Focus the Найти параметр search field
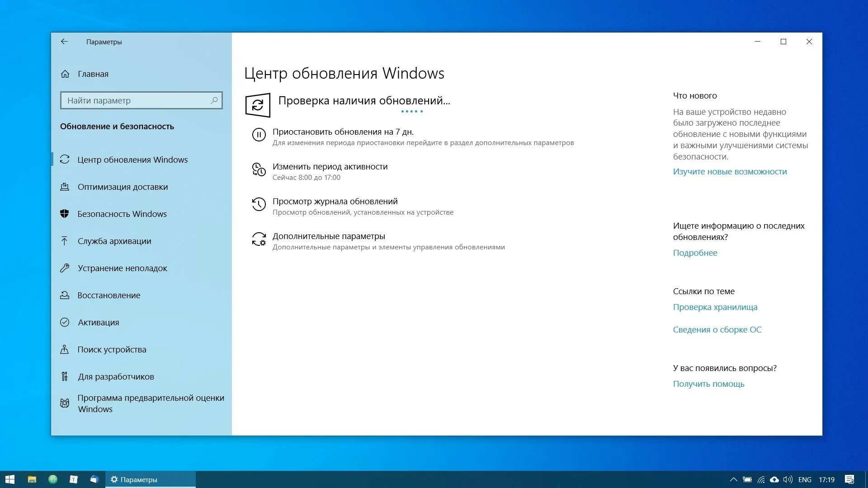The image size is (868, 488). tap(136, 100)
